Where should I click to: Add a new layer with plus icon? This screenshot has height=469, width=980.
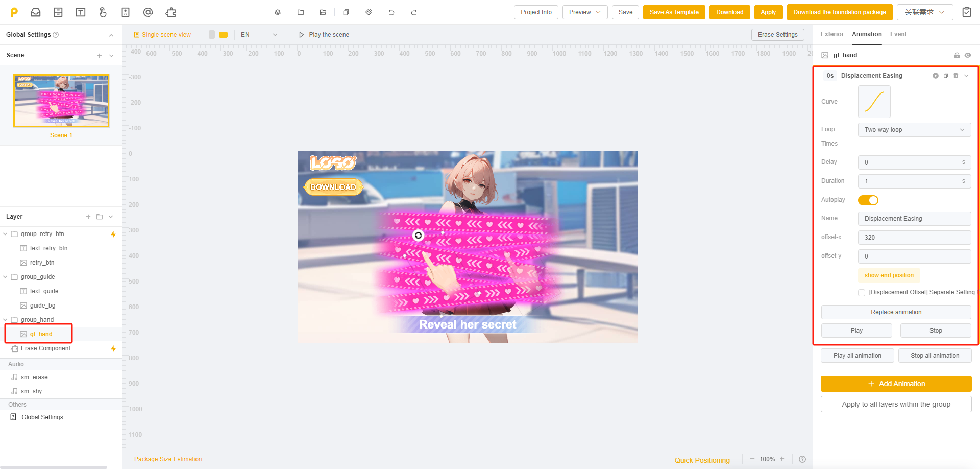(88, 217)
